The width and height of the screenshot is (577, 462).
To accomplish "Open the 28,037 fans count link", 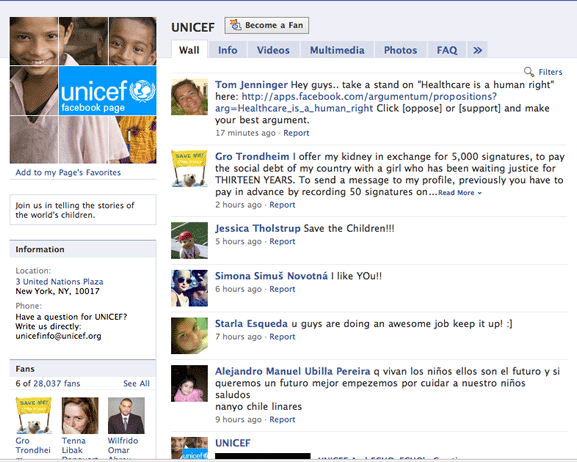I will point(57,384).
